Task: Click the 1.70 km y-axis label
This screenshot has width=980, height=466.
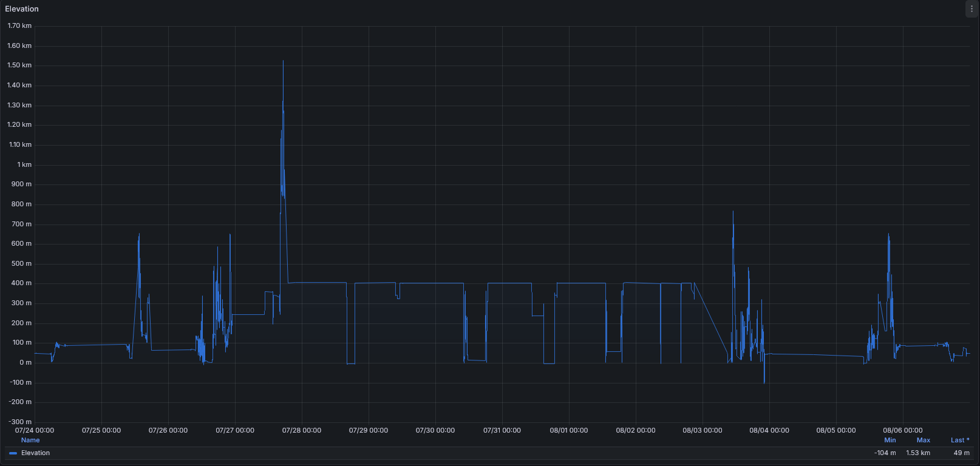Action: click(19, 26)
